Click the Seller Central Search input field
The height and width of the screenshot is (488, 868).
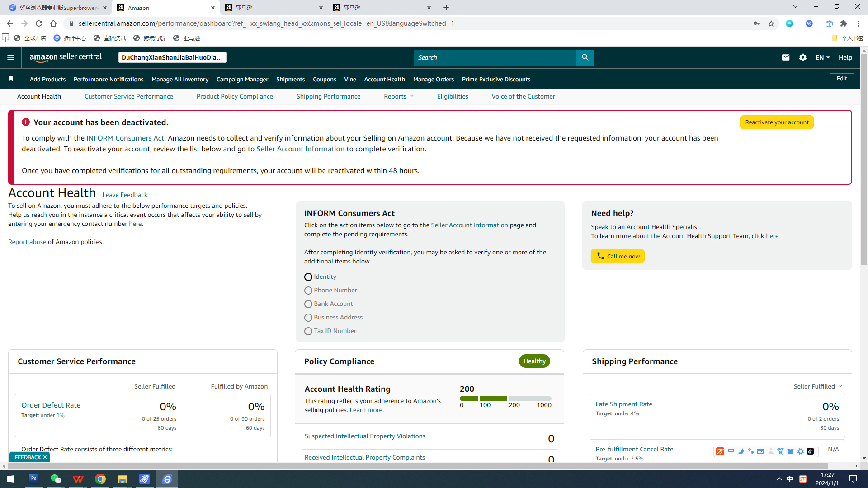click(495, 57)
